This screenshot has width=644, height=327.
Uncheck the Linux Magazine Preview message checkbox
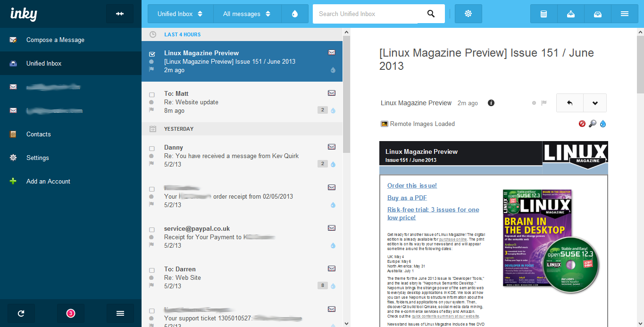[152, 53]
